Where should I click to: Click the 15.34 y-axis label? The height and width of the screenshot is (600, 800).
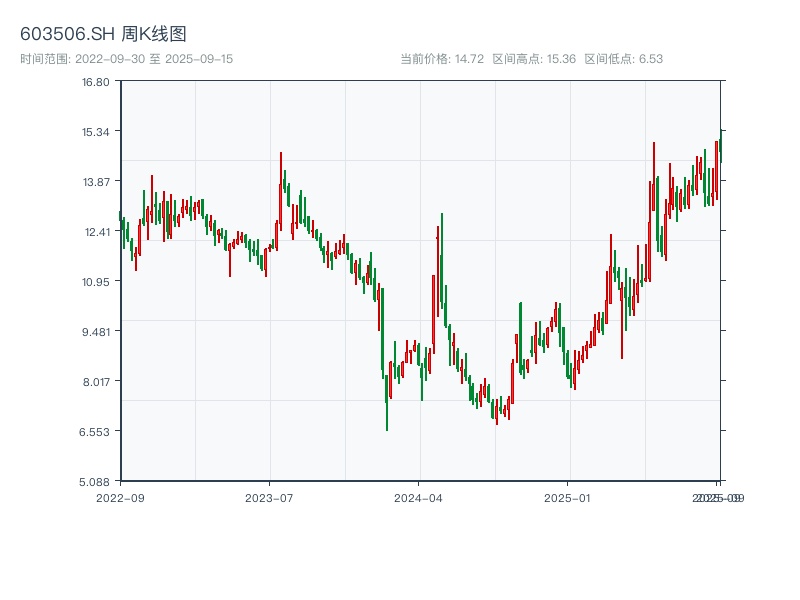pyautogui.click(x=96, y=132)
